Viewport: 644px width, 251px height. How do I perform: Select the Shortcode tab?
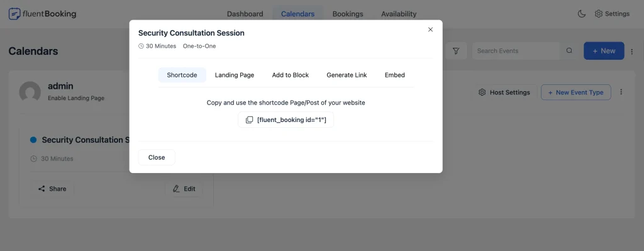click(x=182, y=75)
